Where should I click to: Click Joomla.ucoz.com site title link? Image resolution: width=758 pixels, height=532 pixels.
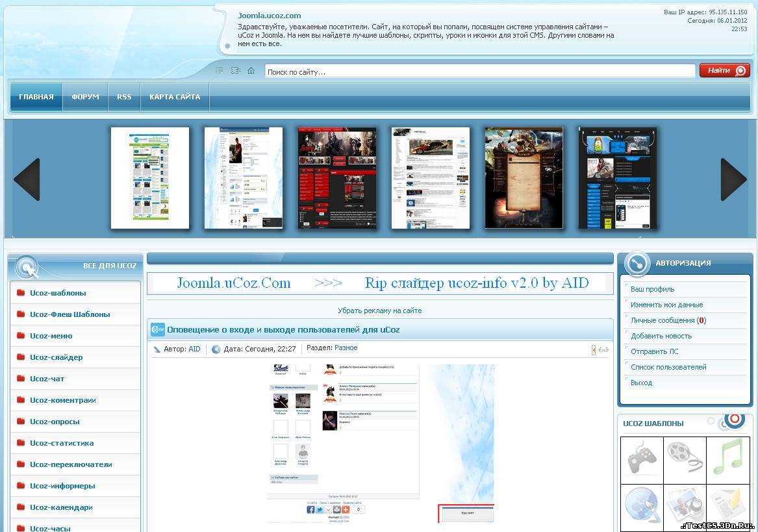(x=270, y=16)
